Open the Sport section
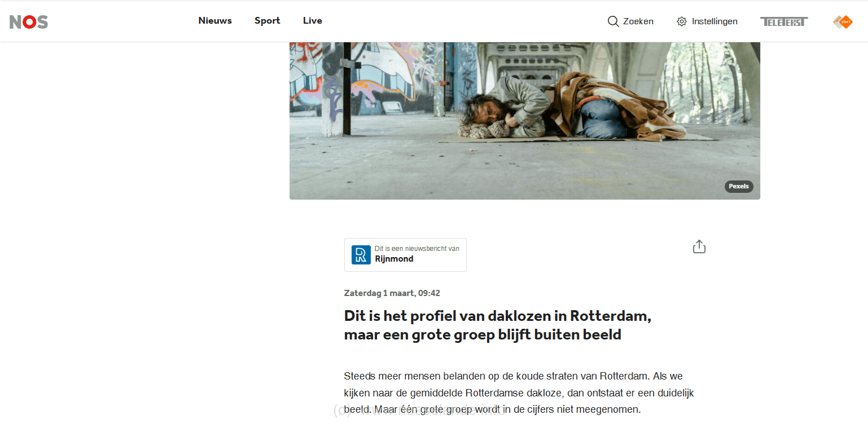Viewport: 868px width, 428px height. coord(267,21)
